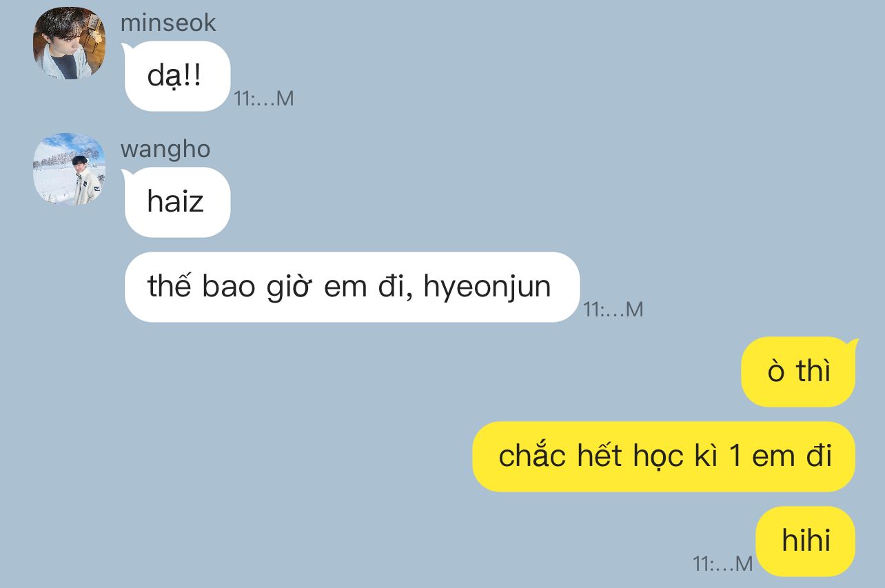Image resolution: width=885 pixels, height=588 pixels.
Task: Select the yellow "ò thì" bubble
Action: [x=799, y=372]
